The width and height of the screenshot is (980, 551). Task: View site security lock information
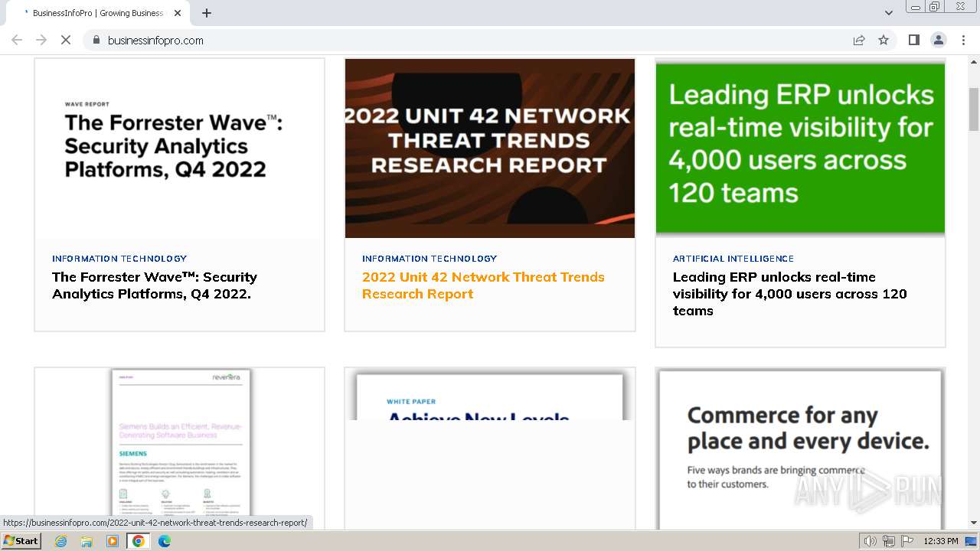click(x=96, y=40)
